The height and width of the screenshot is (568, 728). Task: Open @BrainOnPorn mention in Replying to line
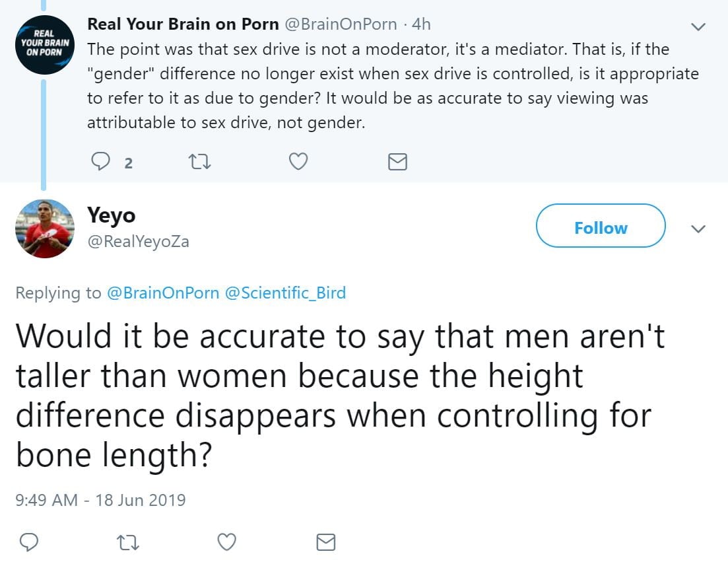tap(163, 293)
